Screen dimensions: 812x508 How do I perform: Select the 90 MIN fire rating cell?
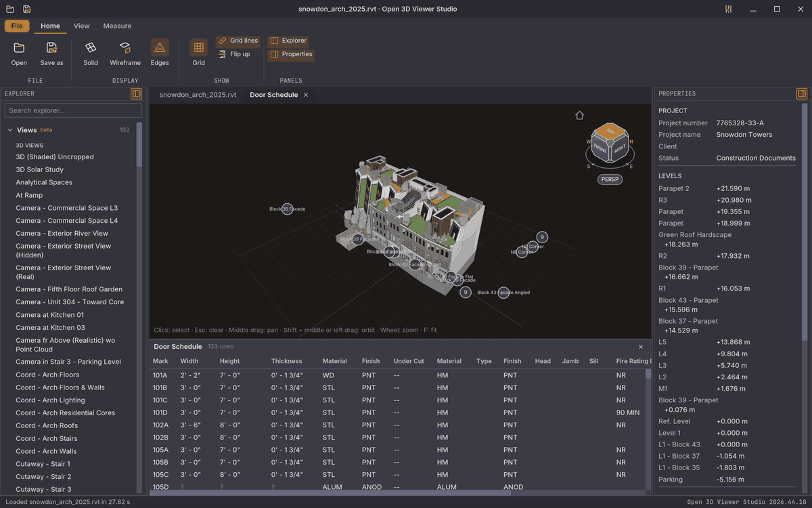[x=628, y=412]
